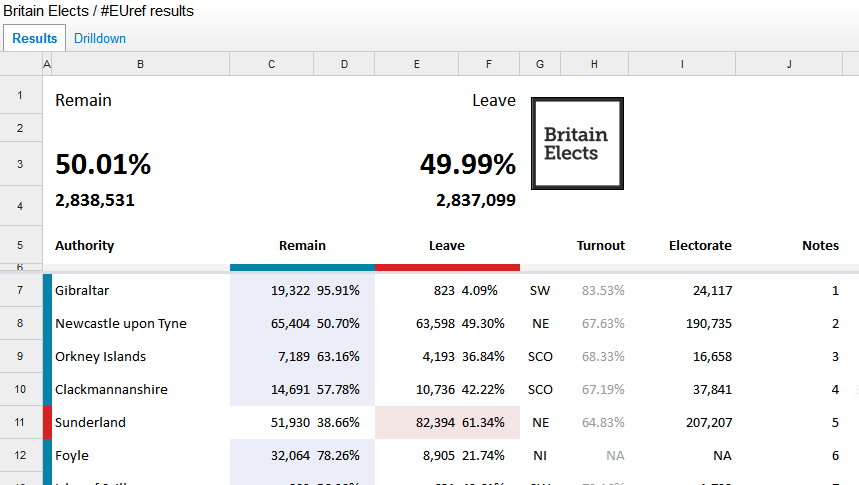Select column E header
The width and height of the screenshot is (859, 485).
tap(416, 64)
